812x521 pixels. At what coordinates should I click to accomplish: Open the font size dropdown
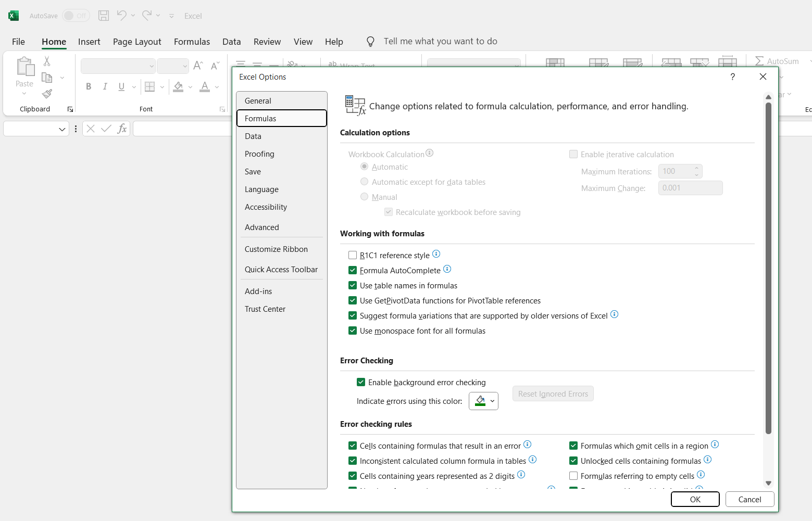click(185, 66)
